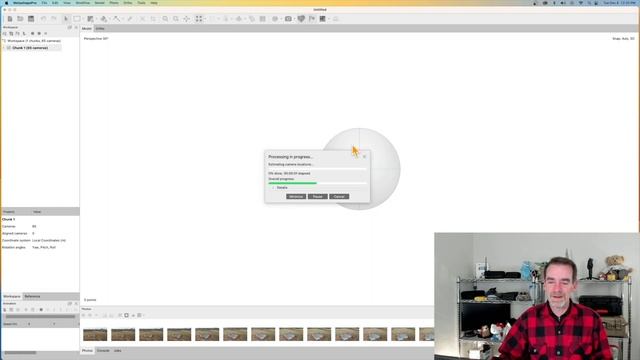640x360 pixels.
Task: Expand the Chunk 1 tree arrow
Action: (4, 48)
